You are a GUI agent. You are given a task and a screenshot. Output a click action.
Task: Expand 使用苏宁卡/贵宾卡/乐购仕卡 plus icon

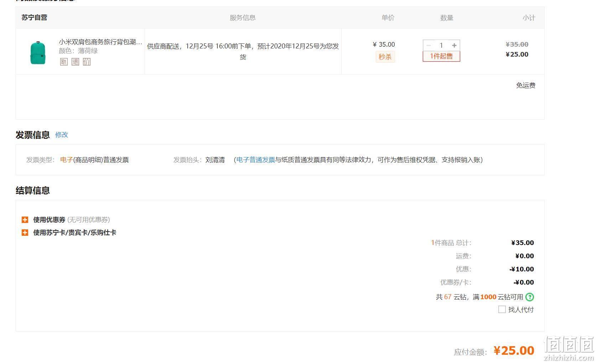tap(25, 233)
